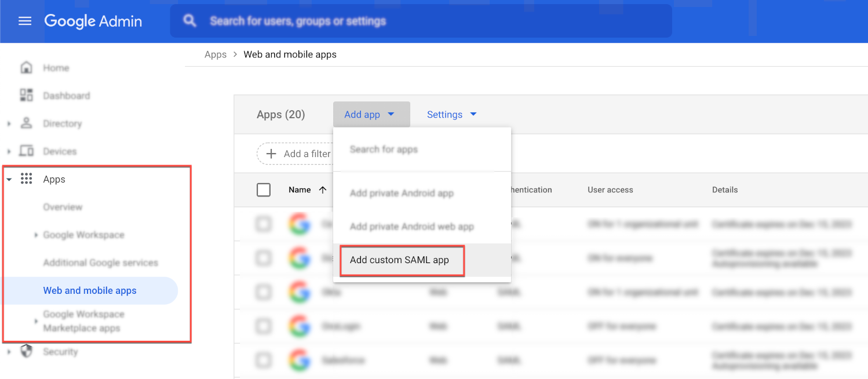This screenshot has width=868, height=379.
Task: Click the Apps grid icon
Action: click(27, 179)
